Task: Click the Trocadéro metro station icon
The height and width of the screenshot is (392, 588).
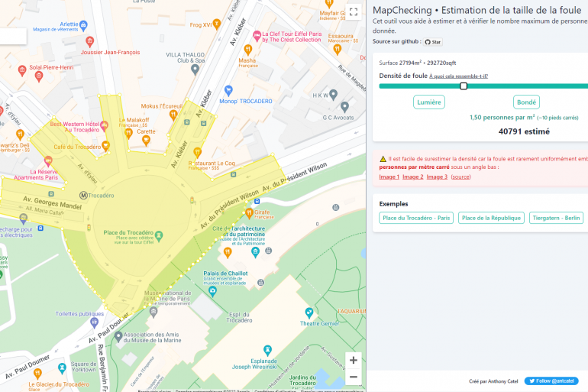Action: click(x=83, y=196)
